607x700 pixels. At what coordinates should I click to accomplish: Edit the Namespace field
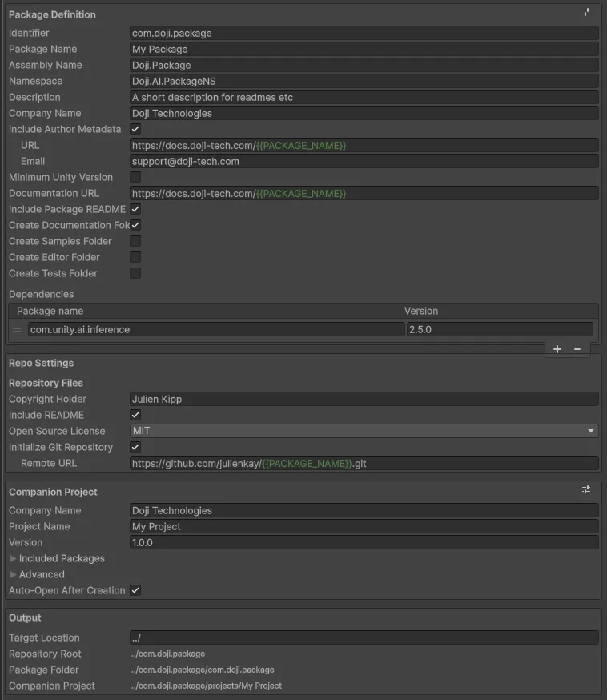point(364,81)
